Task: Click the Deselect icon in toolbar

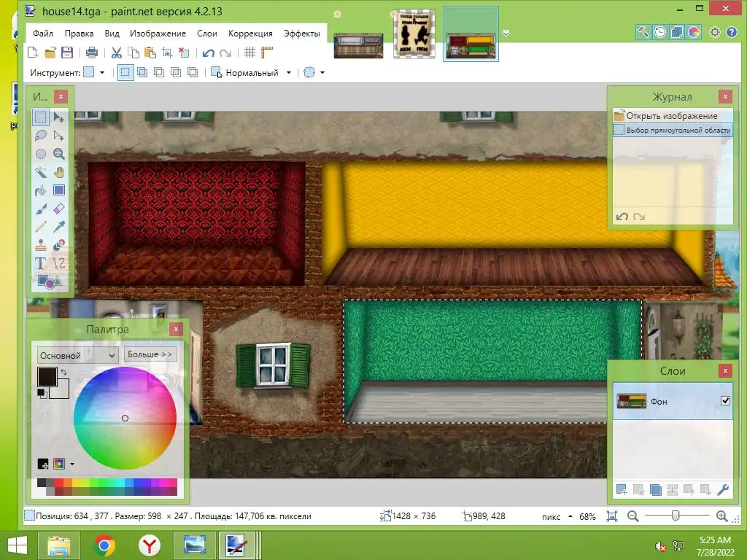Action: coord(184,52)
